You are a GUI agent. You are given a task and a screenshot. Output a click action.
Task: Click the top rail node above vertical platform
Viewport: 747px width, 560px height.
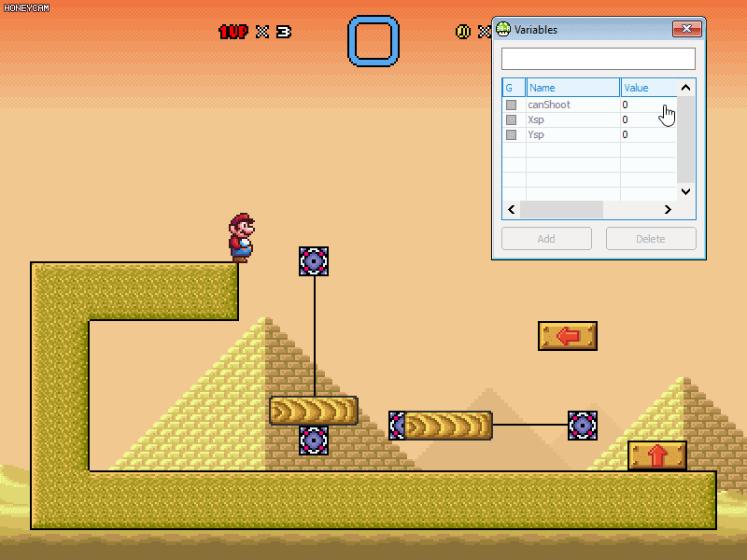pos(314,261)
